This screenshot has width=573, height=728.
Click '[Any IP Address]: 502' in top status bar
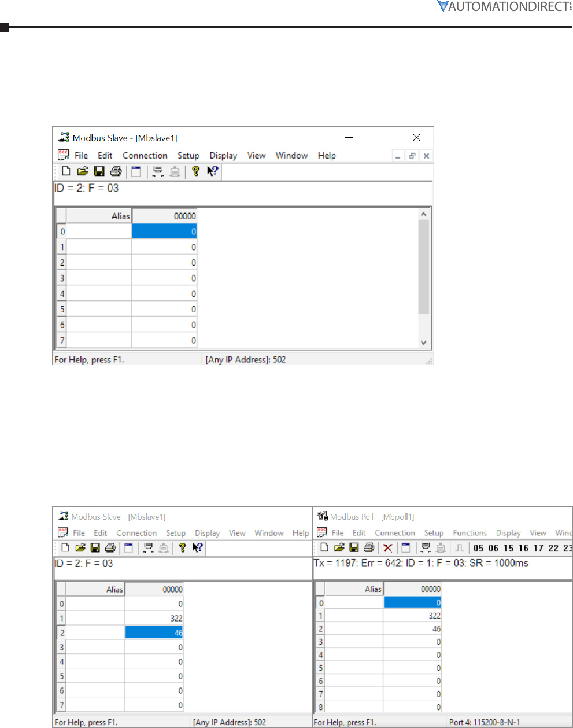246,359
